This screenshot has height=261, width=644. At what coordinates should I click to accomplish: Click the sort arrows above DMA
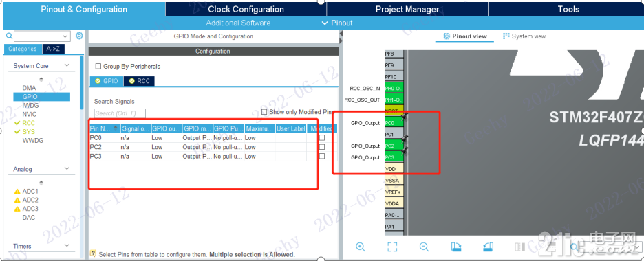tap(41, 79)
